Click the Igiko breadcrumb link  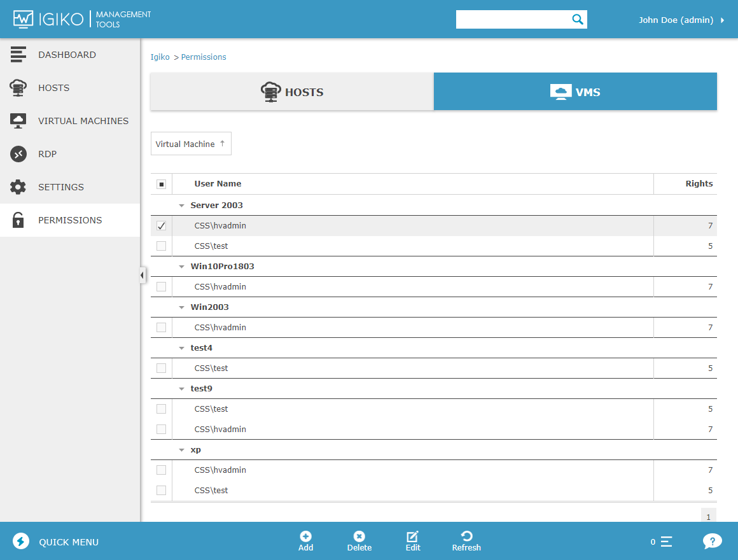pos(160,57)
